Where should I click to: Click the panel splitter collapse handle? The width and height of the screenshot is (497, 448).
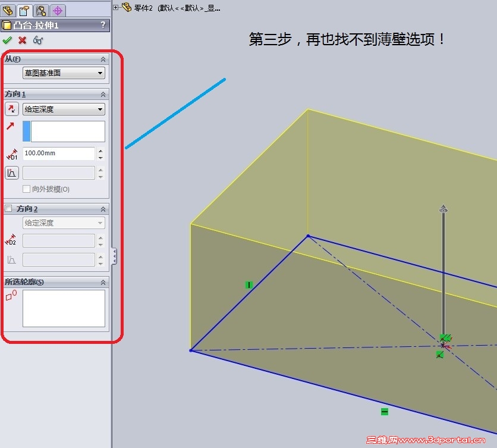[114, 256]
